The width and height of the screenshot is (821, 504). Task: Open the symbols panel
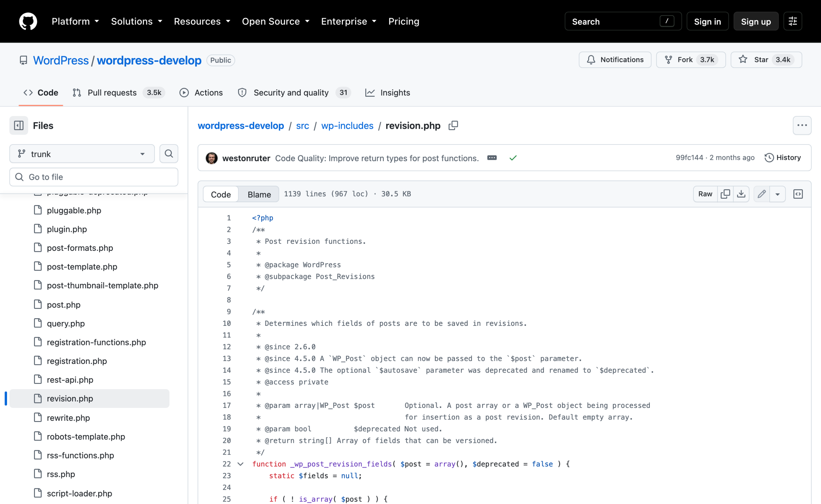[798, 194]
